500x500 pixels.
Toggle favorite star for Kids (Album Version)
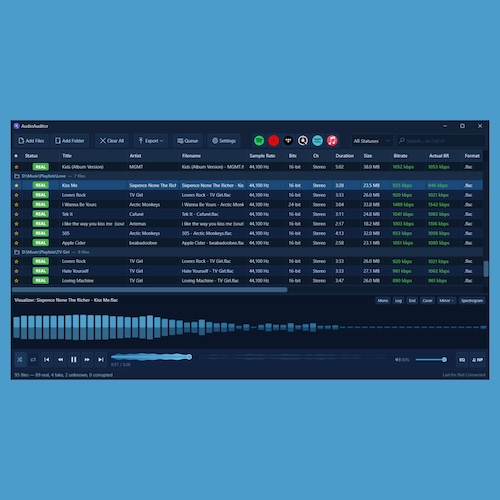click(x=16, y=167)
